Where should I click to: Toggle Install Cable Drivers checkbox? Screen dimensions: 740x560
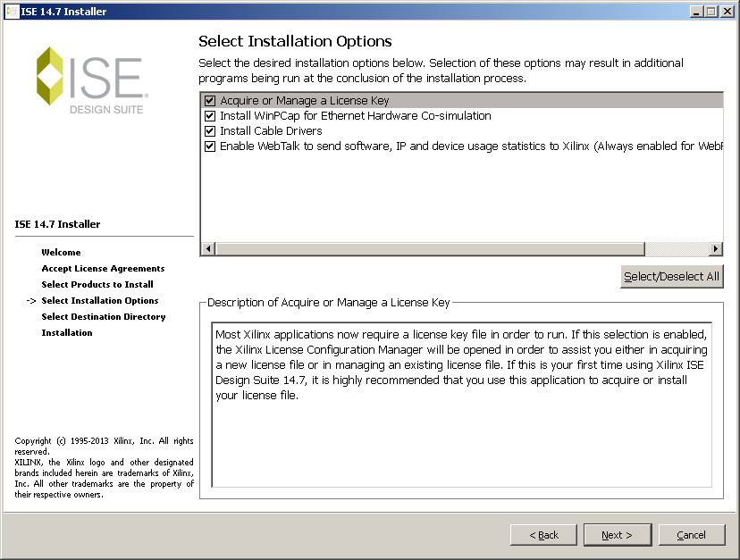point(210,130)
